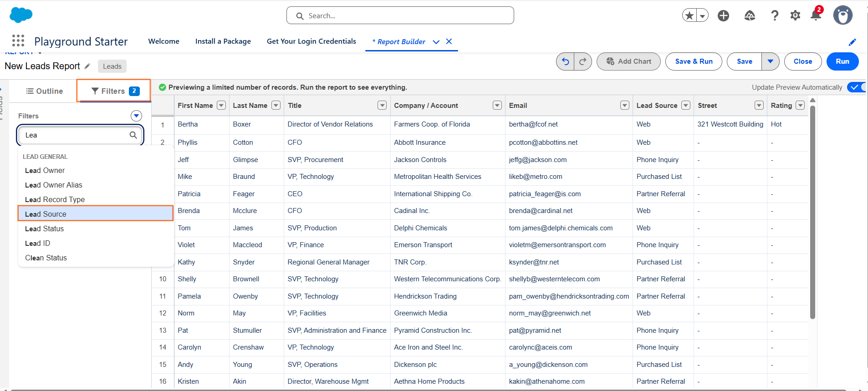Open the Last Name column menu
868x391 pixels.
point(276,106)
